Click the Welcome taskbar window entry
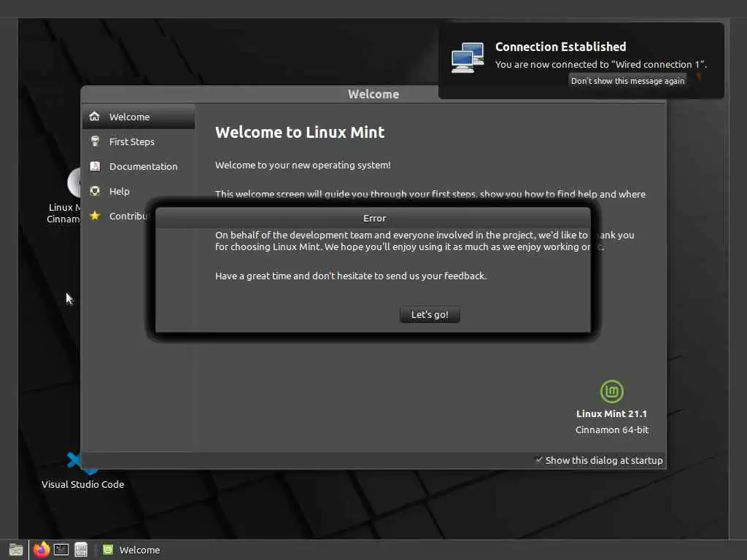747x560 pixels. (x=132, y=550)
